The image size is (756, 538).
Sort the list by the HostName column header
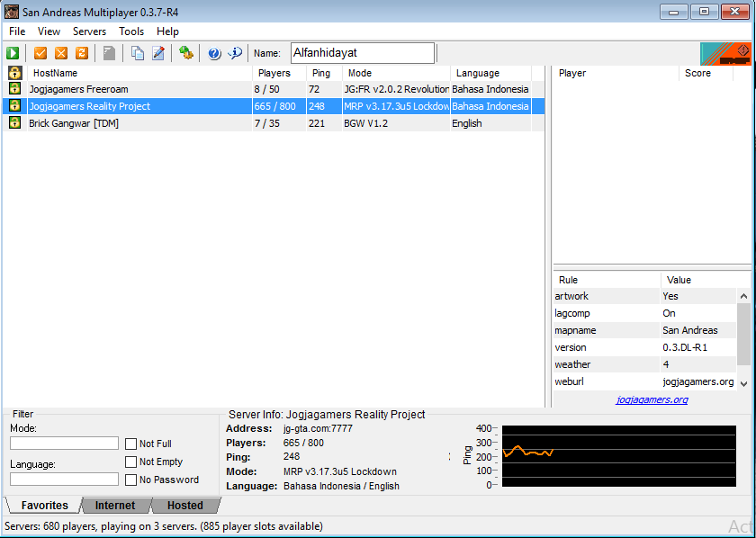(139, 73)
